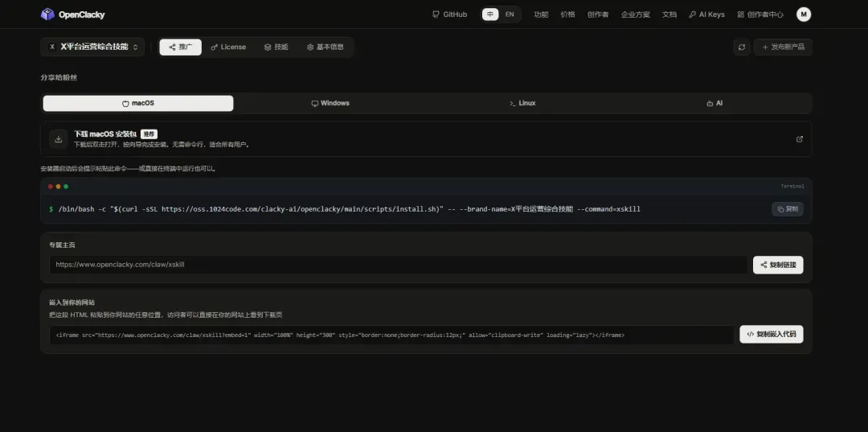Click the 专属主页 label
Viewport: 868px width, 432px height.
(62, 245)
